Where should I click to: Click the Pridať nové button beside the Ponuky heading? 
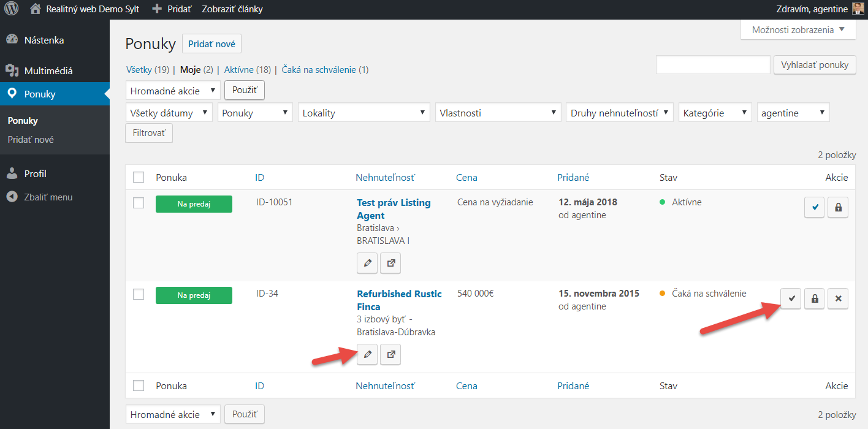point(211,44)
